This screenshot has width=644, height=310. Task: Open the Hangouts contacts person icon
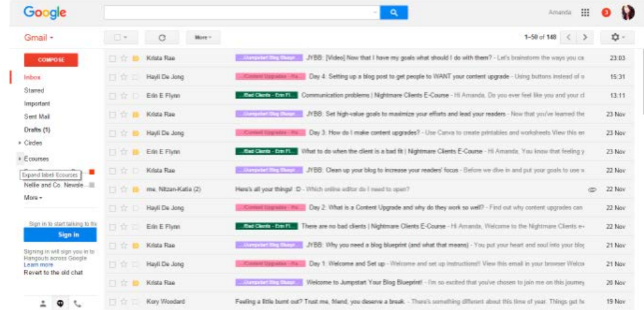click(x=43, y=304)
